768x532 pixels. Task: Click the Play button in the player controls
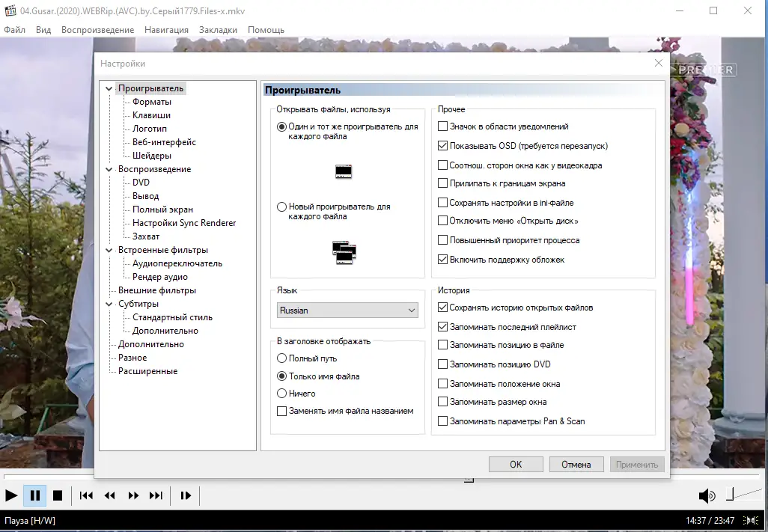[10, 496]
